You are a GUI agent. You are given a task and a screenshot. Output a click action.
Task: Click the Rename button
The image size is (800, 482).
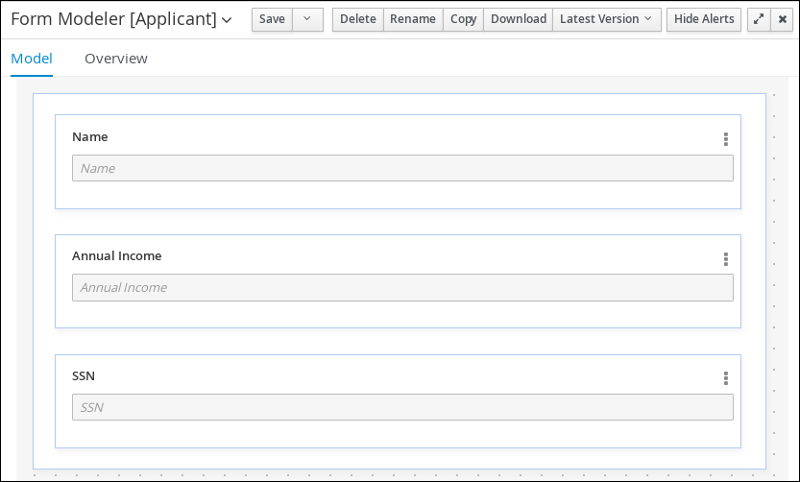coord(413,19)
